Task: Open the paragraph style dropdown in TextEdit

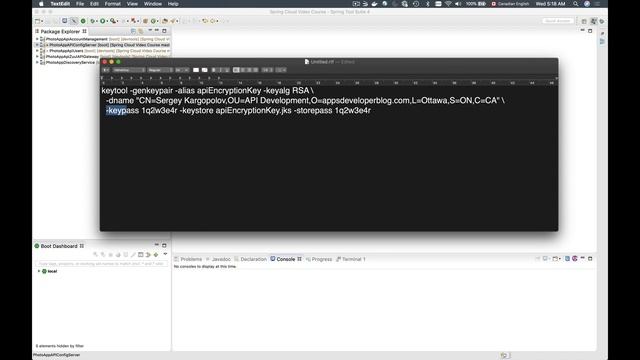Action: (106, 70)
